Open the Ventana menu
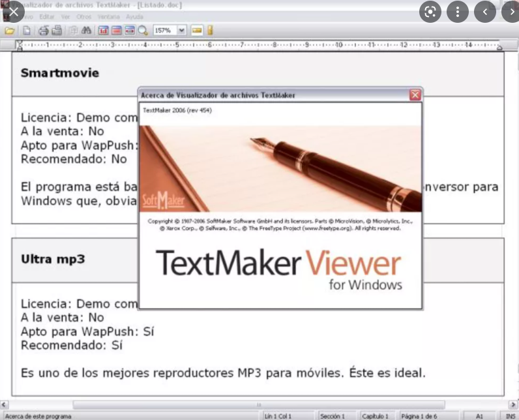Viewport: 519px width, 420px height. [109, 16]
